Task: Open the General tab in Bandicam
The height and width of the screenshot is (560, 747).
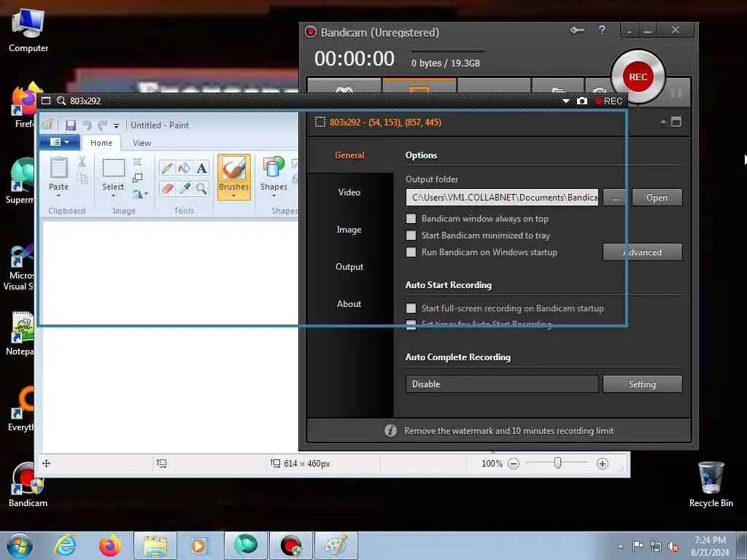Action: [349, 155]
